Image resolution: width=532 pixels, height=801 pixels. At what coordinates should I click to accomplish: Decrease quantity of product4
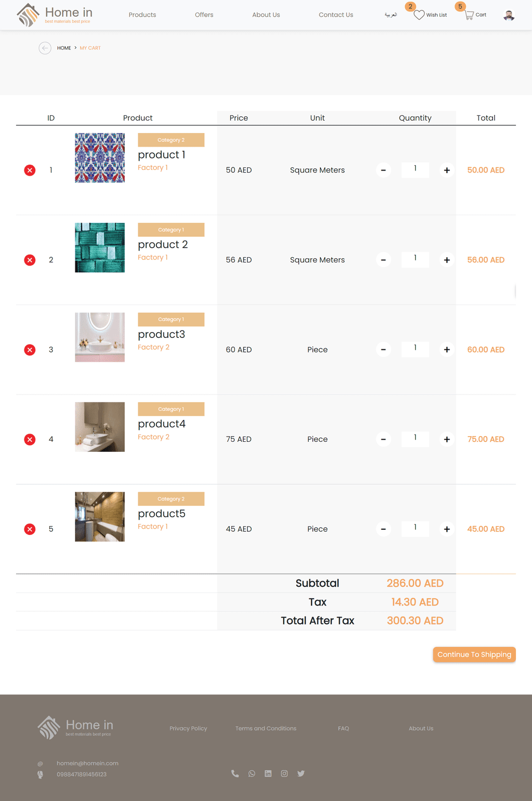383,440
